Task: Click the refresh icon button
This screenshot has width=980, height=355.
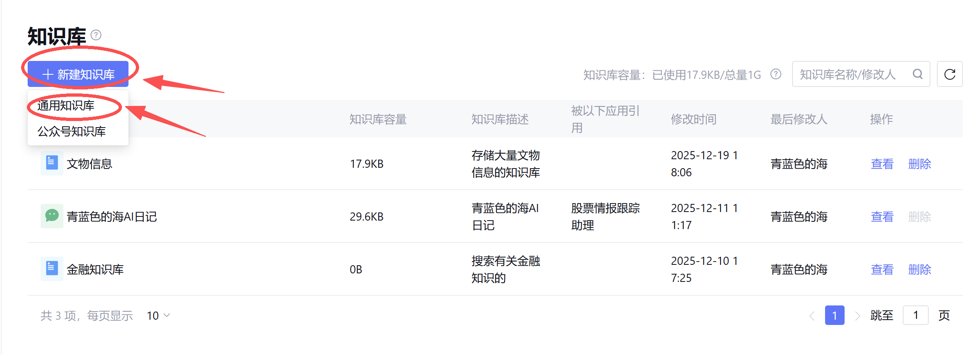Action: (950, 74)
